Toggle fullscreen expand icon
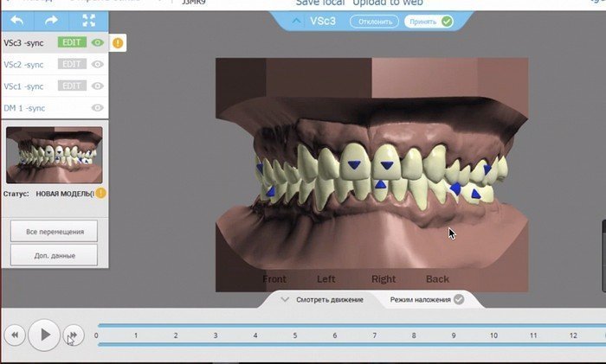606x364 pixels. coord(89,21)
